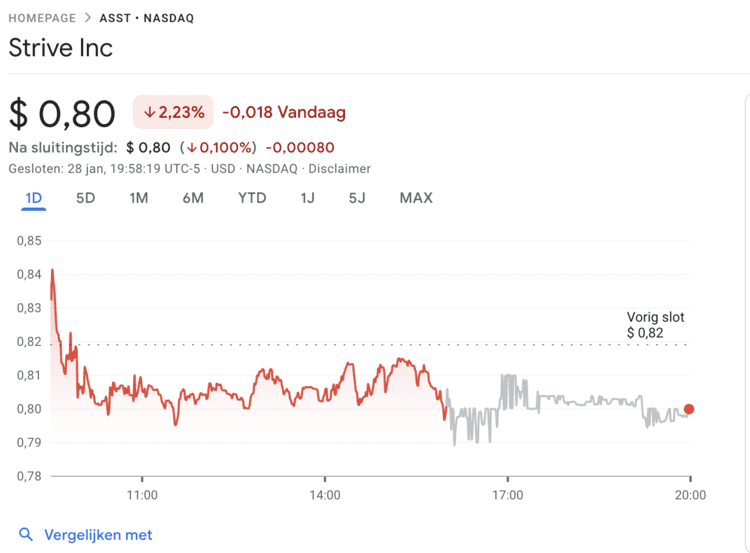Open the Disclaimer link
Viewport: 750px width, 553px height.
pyautogui.click(x=339, y=169)
